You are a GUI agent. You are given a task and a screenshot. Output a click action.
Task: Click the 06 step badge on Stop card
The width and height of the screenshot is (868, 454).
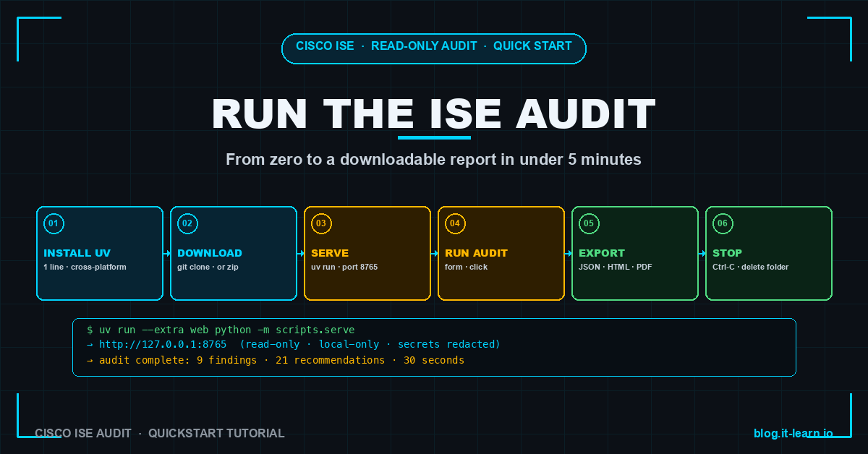(723, 223)
